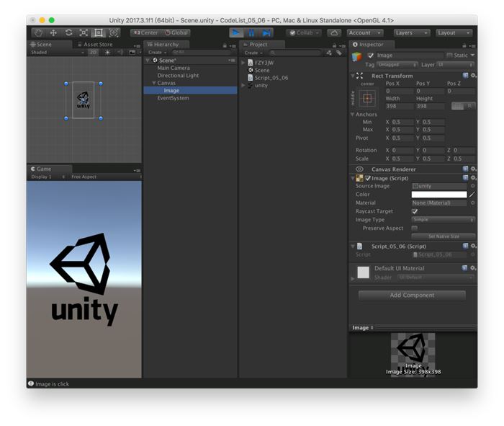The image size is (504, 426).
Task: Select the Hand tool in toolbar
Action: [38, 32]
